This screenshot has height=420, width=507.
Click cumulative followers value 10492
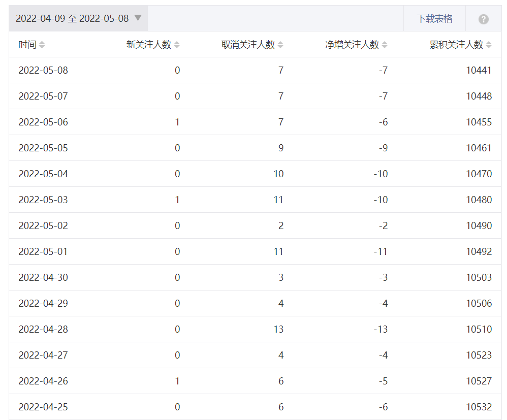pyautogui.click(x=479, y=251)
